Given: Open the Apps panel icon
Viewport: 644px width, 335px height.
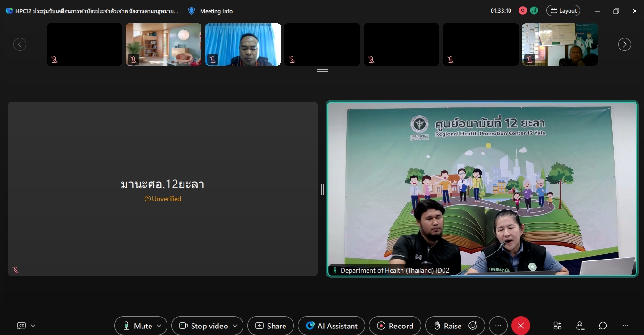Looking at the screenshot, I should point(558,326).
